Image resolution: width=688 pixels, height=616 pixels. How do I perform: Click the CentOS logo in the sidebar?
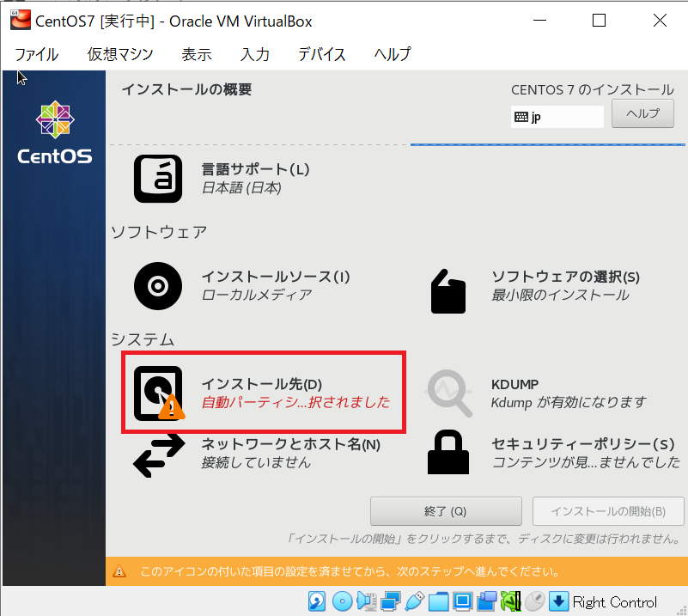[53, 120]
